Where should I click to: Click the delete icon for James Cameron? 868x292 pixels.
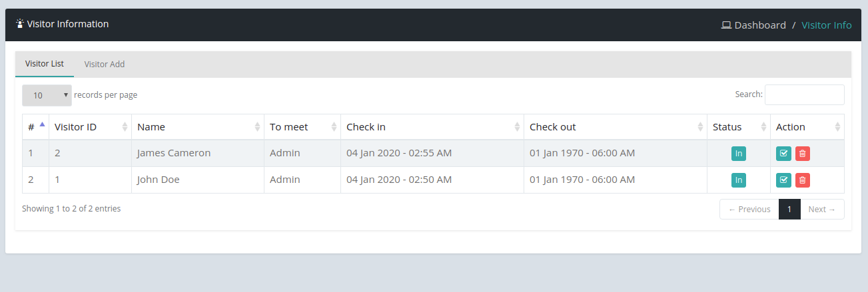[x=803, y=154]
